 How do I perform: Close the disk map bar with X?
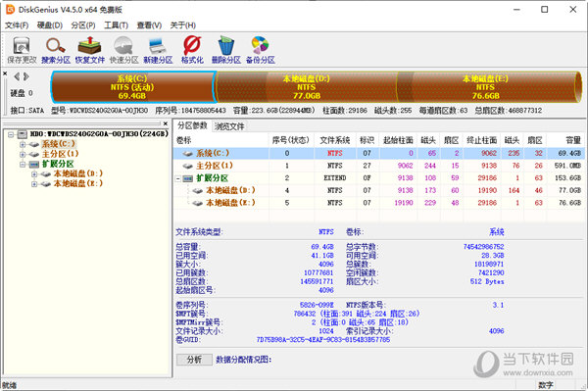5,73
